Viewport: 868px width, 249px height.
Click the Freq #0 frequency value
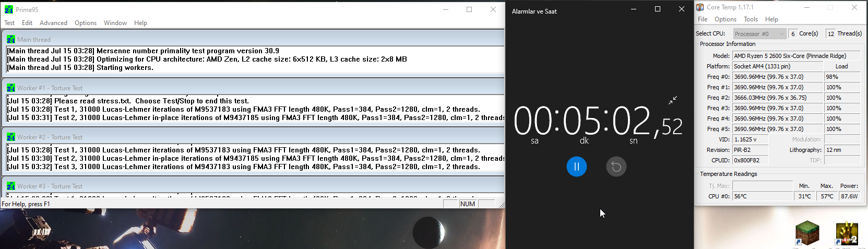click(778, 77)
